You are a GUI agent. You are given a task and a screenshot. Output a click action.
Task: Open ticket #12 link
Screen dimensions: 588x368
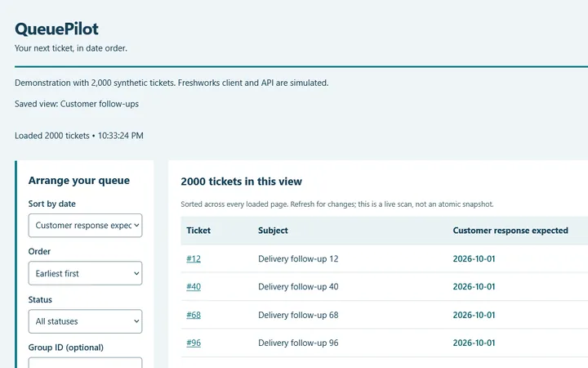[194, 258]
